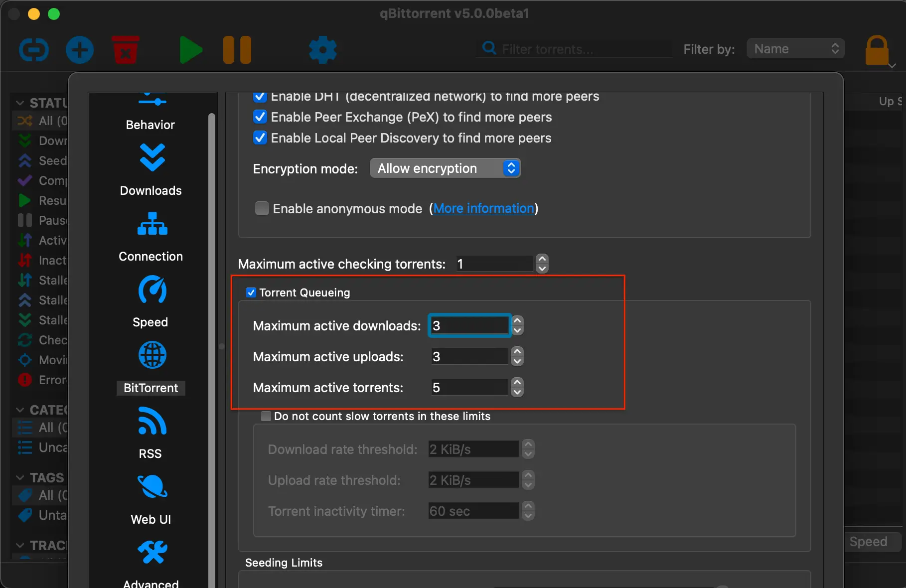
Task: Open the Advanced settings tools icon
Action: click(x=152, y=552)
